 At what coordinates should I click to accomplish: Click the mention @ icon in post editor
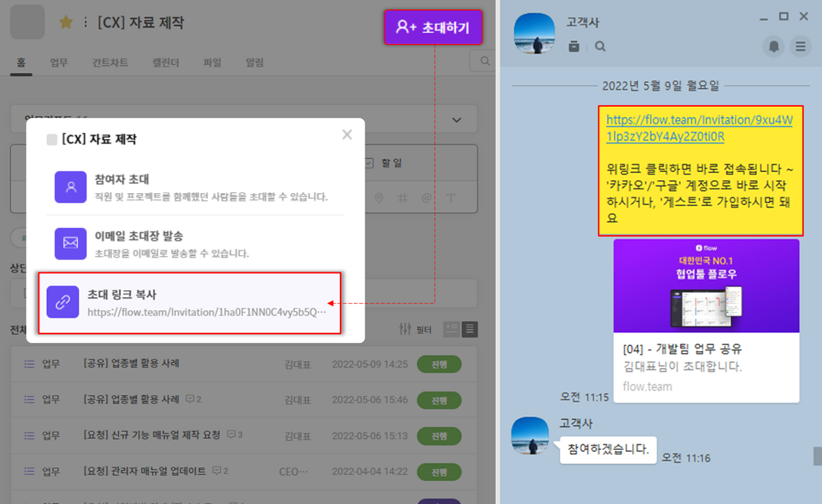pos(426,198)
